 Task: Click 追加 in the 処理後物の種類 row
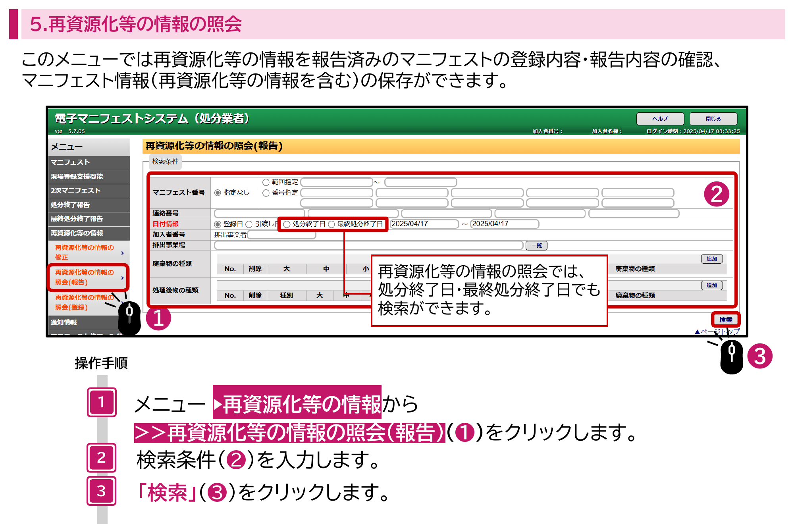coord(712,285)
